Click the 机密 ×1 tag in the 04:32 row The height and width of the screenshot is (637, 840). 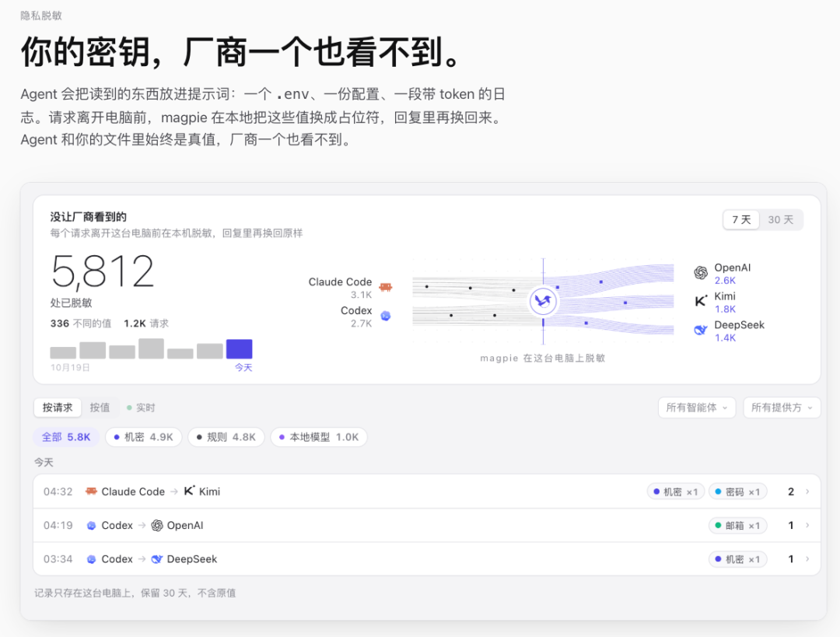click(x=676, y=492)
